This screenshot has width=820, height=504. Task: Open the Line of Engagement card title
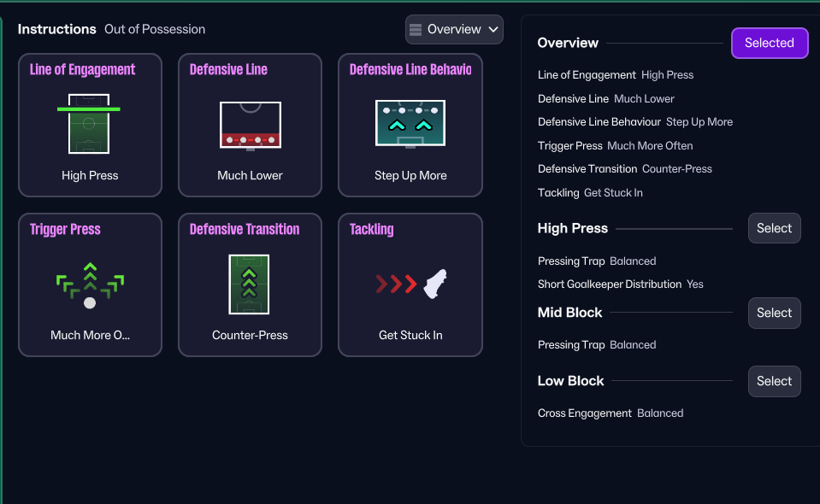point(82,70)
